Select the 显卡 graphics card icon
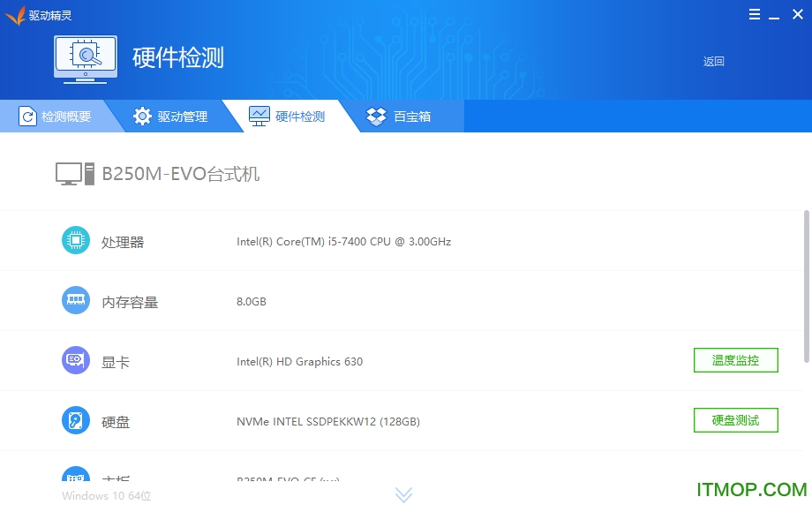812x512 pixels. [x=75, y=360]
